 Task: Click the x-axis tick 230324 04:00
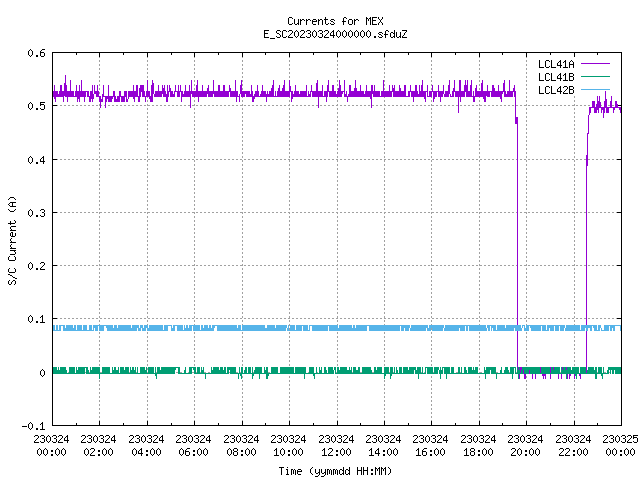[146, 446]
